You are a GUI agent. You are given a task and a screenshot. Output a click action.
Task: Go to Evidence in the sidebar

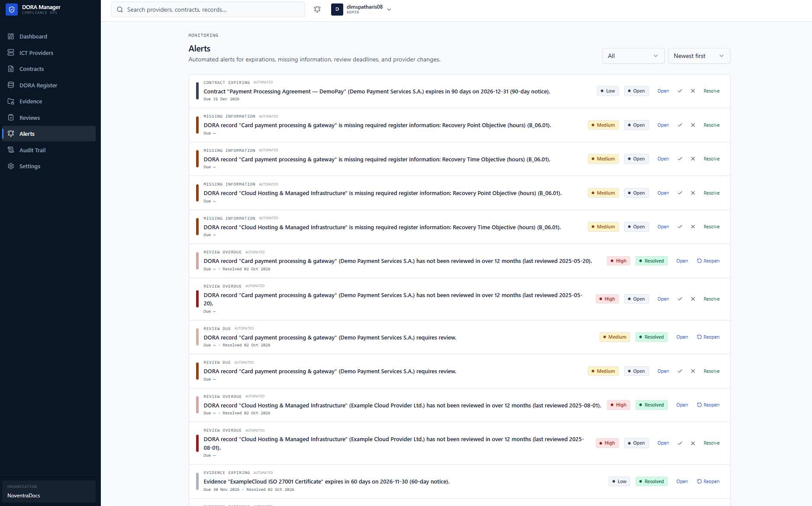coord(49,101)
